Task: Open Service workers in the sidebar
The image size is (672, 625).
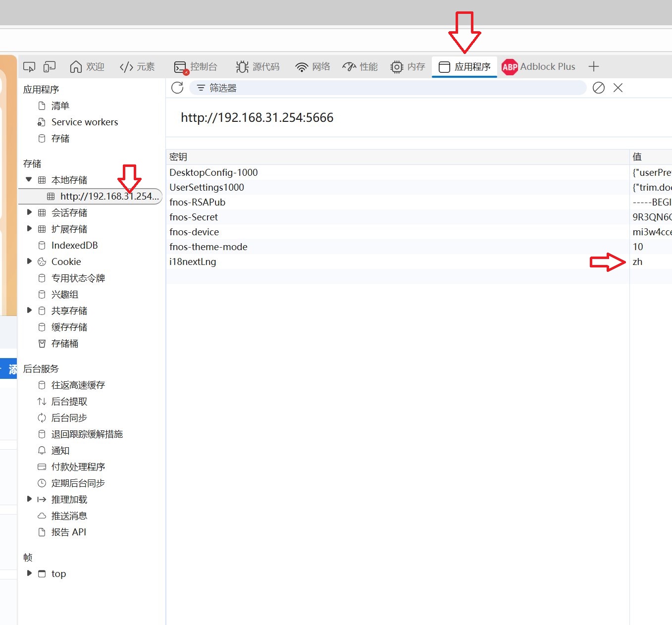Action: pyautogui.click(x=85, y=122)
